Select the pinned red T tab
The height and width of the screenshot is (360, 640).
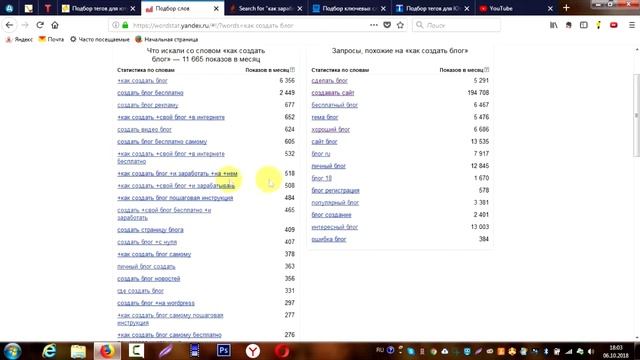tap(47, 9)
